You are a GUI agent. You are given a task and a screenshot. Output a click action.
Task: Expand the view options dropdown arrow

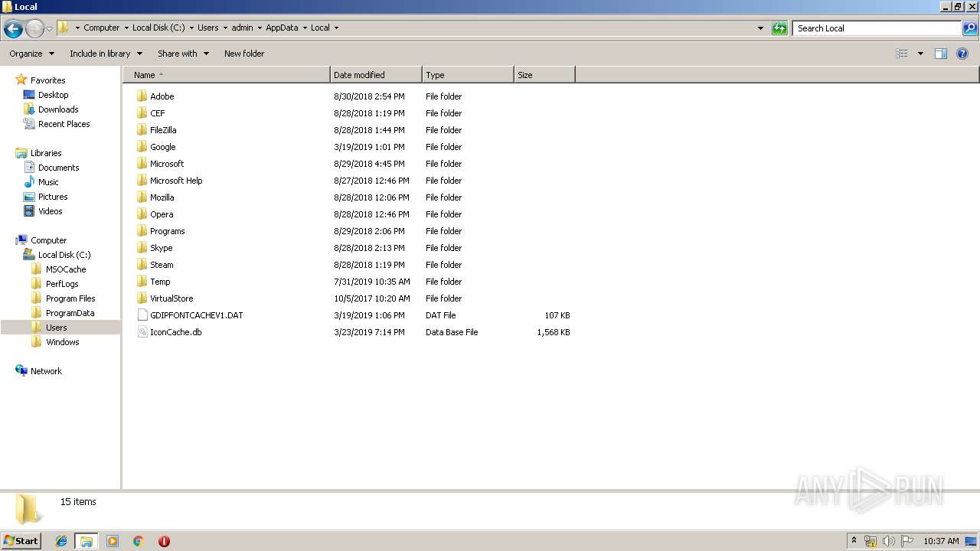click(920, 54)
